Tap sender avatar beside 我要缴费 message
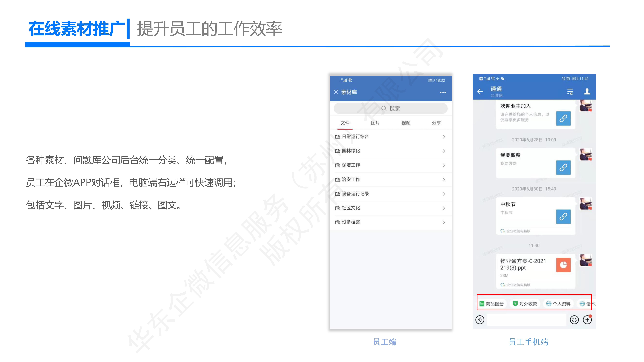 tap(586, 155)
